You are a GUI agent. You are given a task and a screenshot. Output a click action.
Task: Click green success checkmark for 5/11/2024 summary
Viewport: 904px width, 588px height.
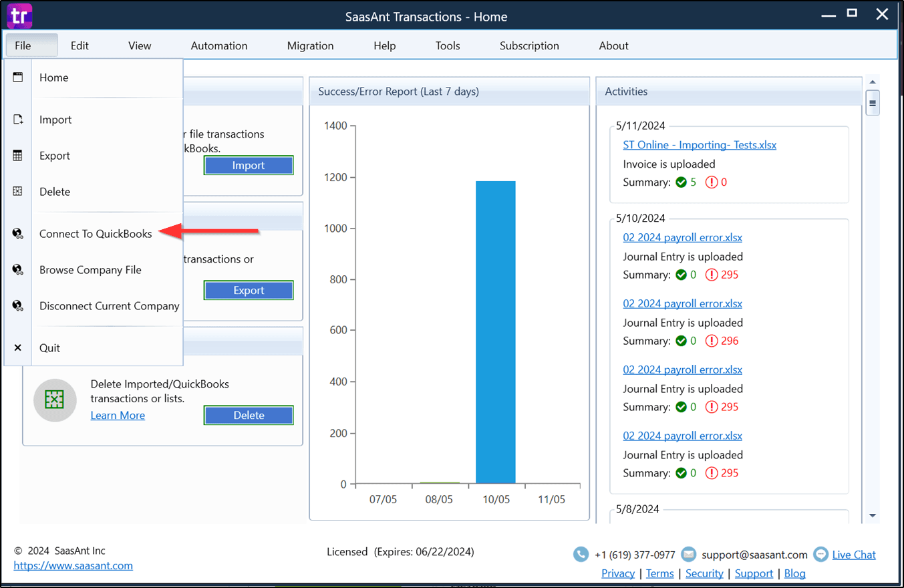(681, 182)
